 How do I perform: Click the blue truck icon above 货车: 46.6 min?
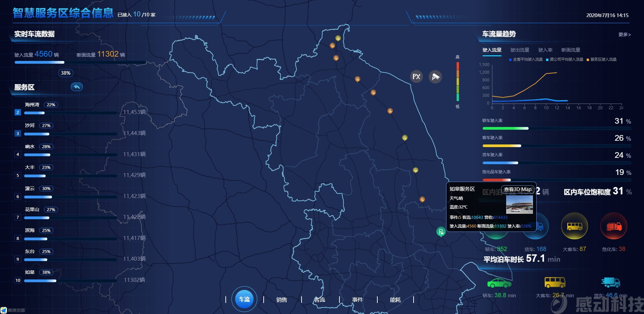click(610, 282)
